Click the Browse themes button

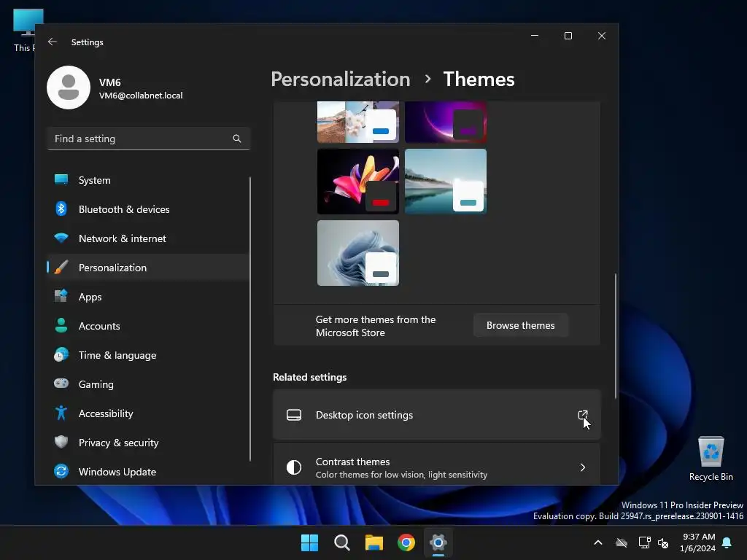point(520,325)
